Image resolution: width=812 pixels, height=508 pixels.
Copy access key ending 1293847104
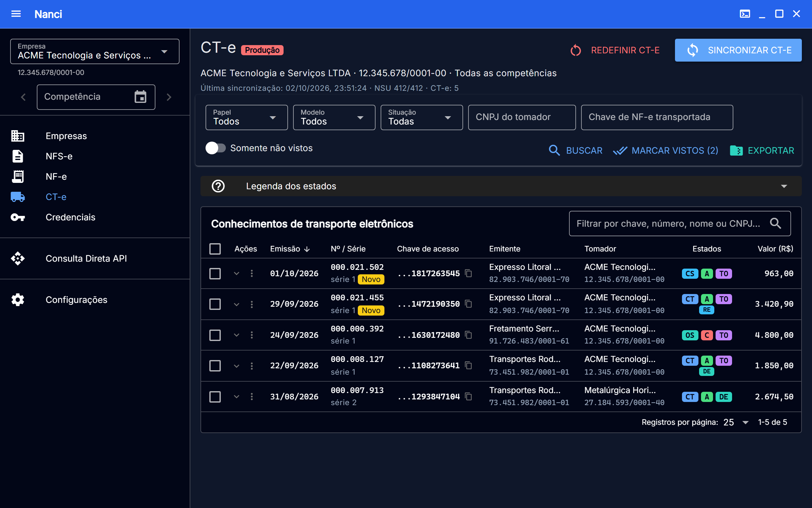[x=468, y=397]
